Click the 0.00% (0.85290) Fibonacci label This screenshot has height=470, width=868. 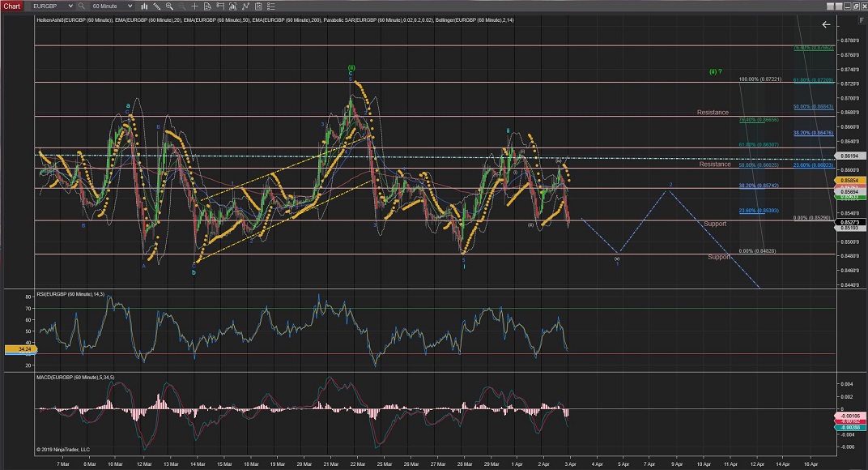[811, 218]
